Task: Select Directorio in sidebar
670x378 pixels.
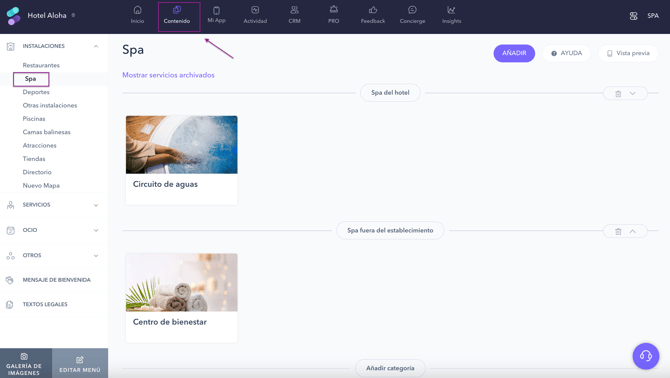Action: (37, 172)
